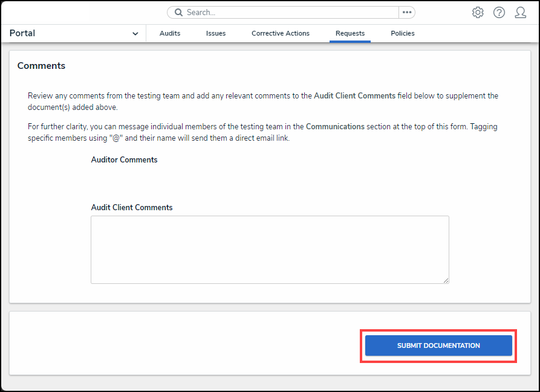Open the search options ellipsis menu

[x=407, y=13]
